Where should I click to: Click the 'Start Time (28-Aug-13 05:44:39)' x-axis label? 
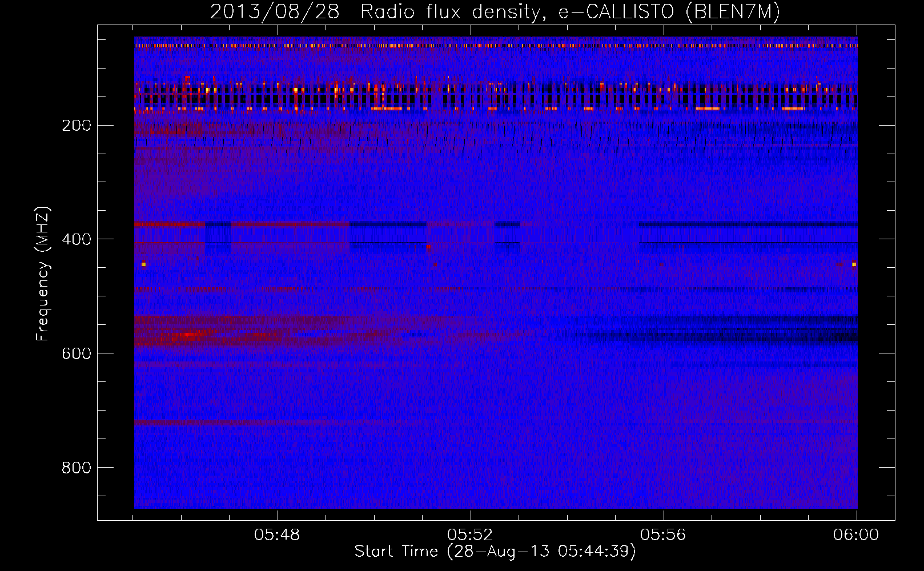[x=495, y=552]
